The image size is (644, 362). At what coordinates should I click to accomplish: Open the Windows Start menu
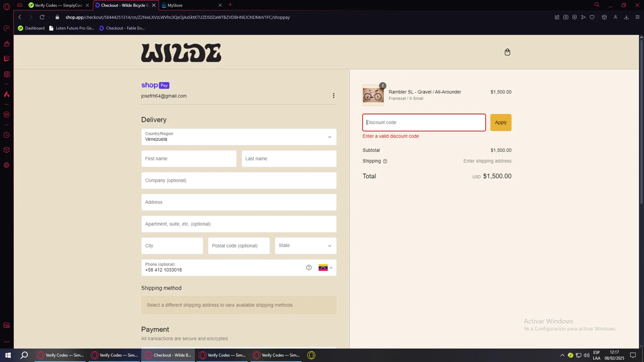[8, 355]
